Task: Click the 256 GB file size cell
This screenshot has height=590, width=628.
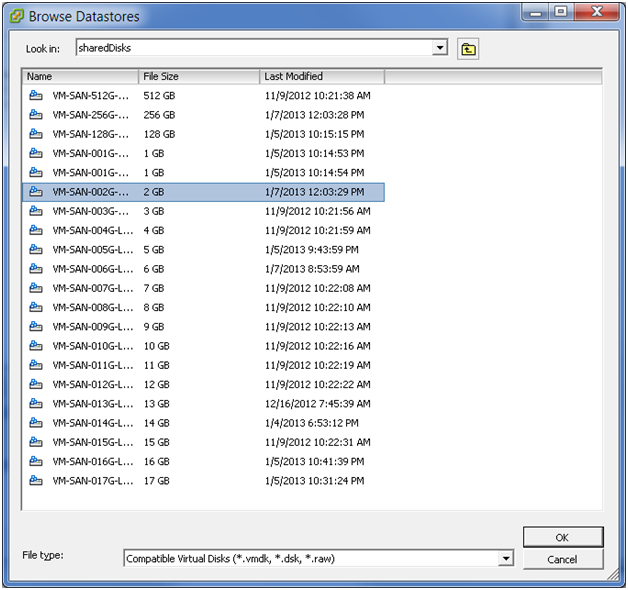Action: click(159, 115)
